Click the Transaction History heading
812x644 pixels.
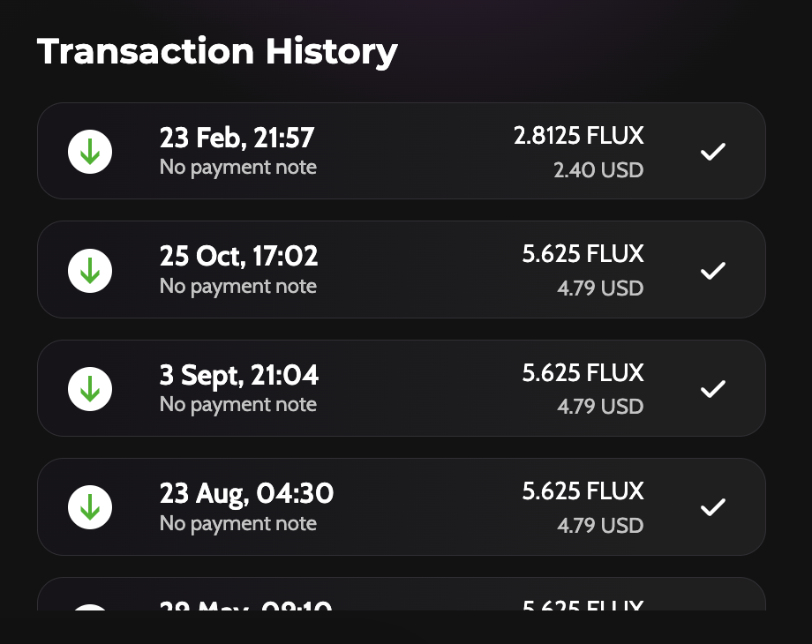click(x=217, y=51)
